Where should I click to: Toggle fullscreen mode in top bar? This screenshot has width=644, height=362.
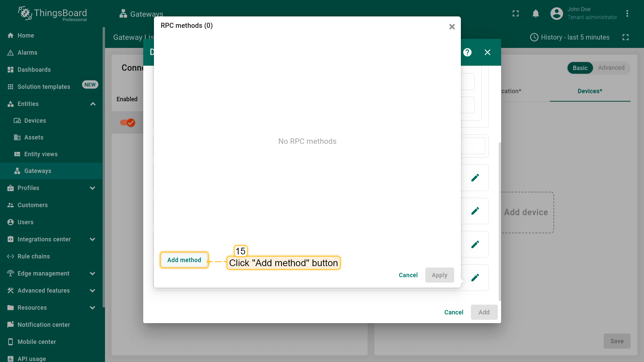(516, 13)
